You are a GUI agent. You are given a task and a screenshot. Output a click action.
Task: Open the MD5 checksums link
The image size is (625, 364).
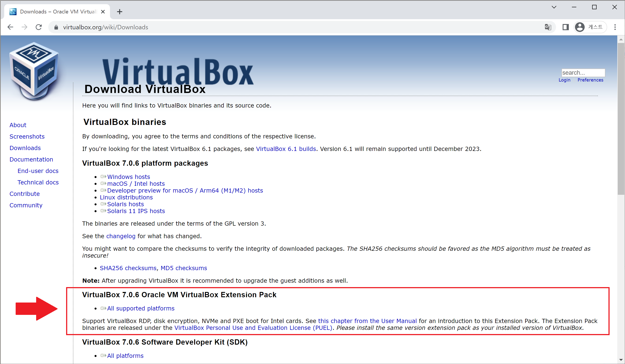(184, 268)
